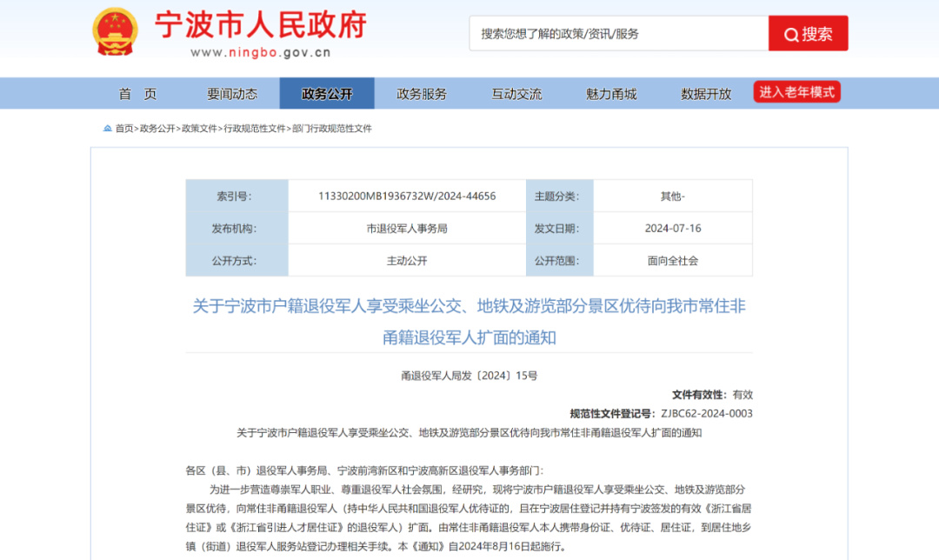Image resolution: width=939 pixels, height=560 pixels.
Task: Open the 数据开放 section
Action: [x=706, y=92]
